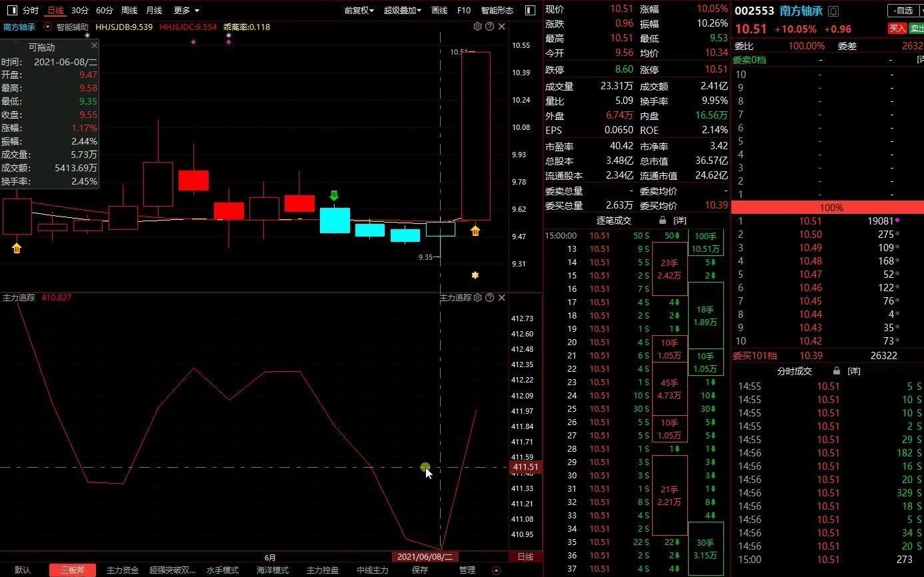Viewport: 924px width, 577px height.
Task: Expand the bottom template bar arrow icon
Action: coord(495,570)
